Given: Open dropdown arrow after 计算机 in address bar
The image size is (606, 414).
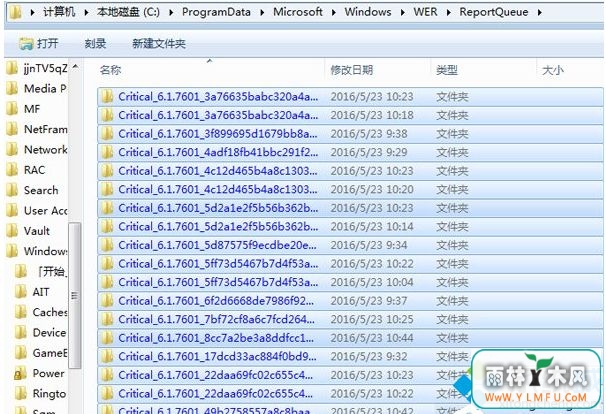Looking at the screenshot, I should (x=86, y=13).
